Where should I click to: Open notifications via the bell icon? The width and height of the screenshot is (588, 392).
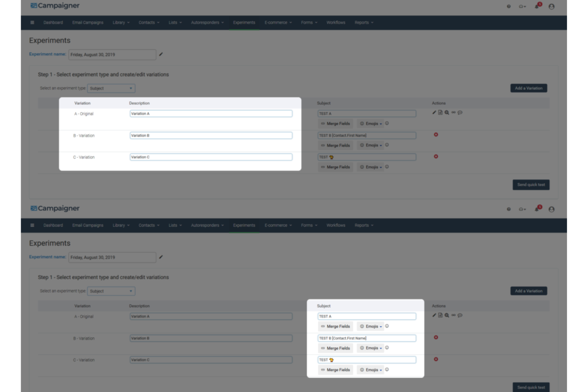coord(536,6)
